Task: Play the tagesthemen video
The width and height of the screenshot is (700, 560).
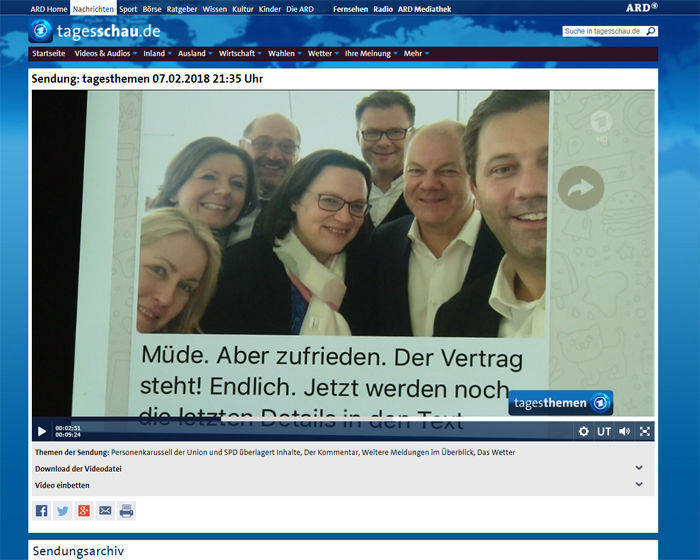Action: point(42,431)
